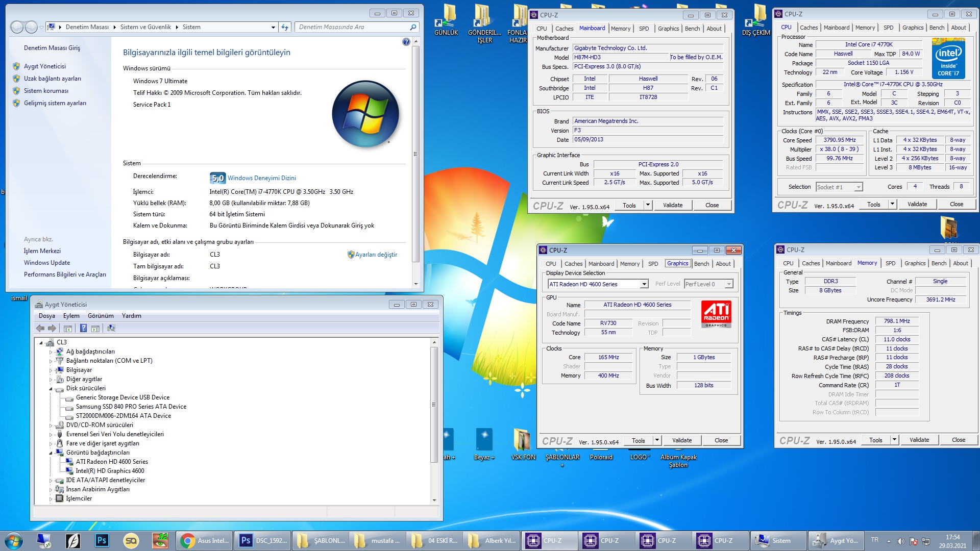Viewport: 980px width, 551px height.
Task: Open the Socket #1 selection dropdown
Action: click(858, 187)
